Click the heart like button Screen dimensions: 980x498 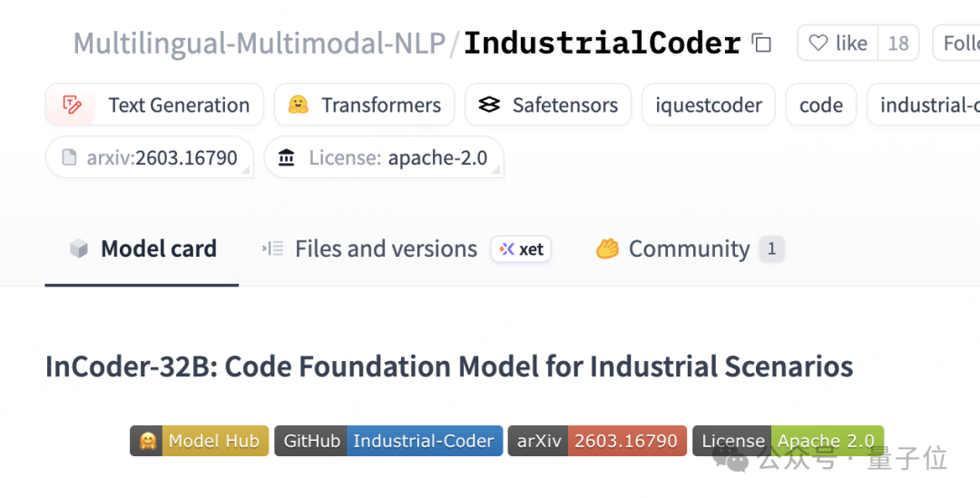tap(838, 44)
